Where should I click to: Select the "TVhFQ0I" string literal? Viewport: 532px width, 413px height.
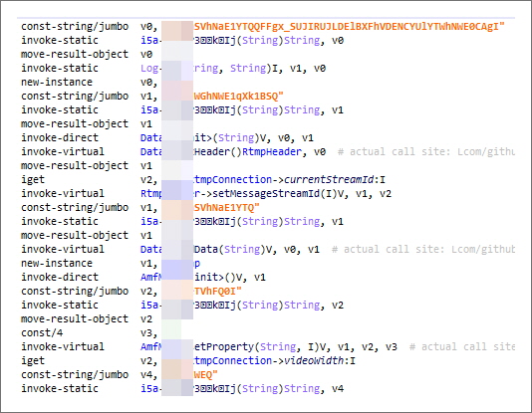click(x=217, y=291)
